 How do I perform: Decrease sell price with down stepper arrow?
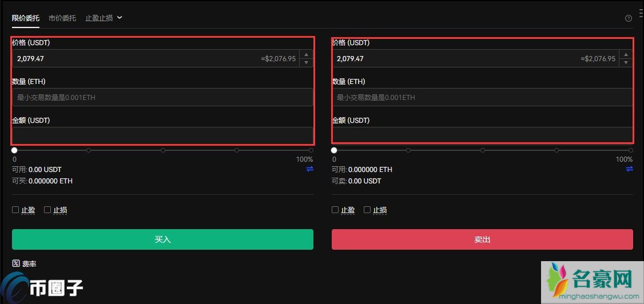click(626, 62)
